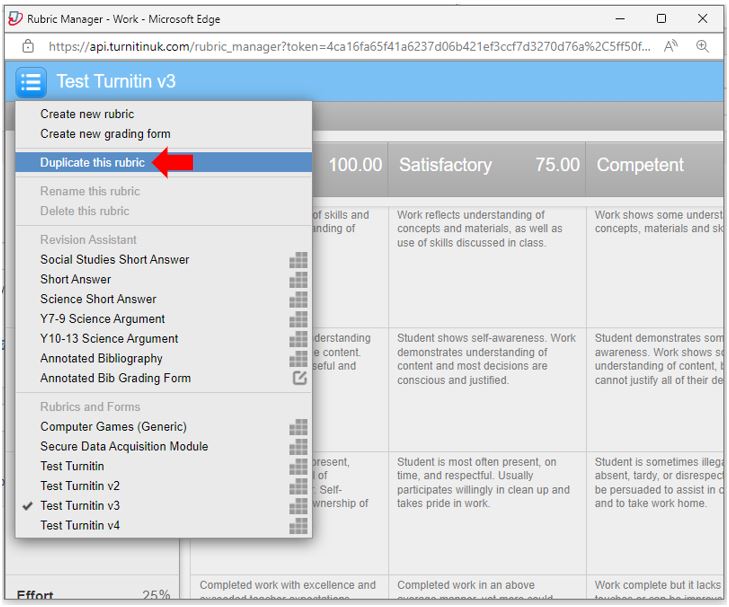Click the rubric grid icon beside Y7-9 Science Argument
729x607 pixels.
point(298,319)
